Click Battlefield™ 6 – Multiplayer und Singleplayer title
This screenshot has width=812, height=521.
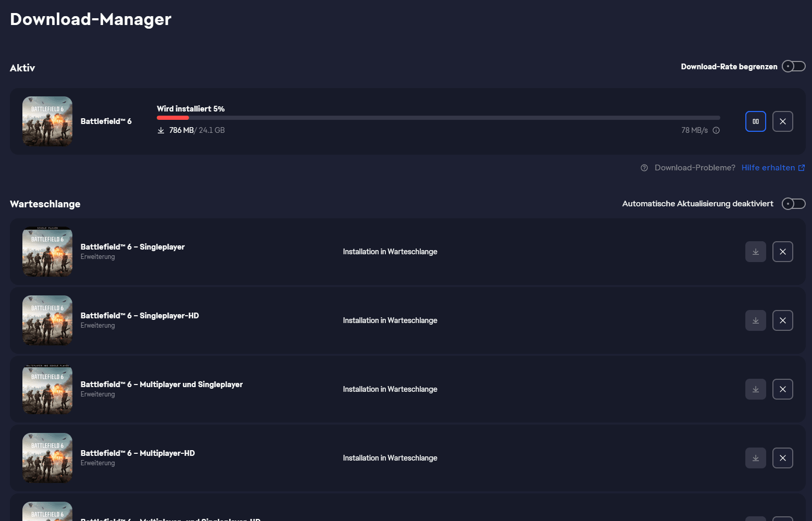pos(161,384)
